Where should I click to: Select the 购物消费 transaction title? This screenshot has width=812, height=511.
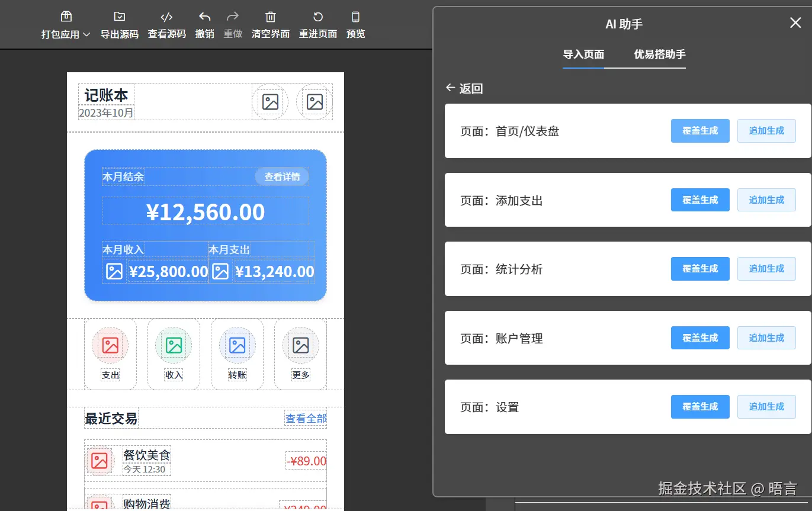pyautogui.click(x=147, y=503)
